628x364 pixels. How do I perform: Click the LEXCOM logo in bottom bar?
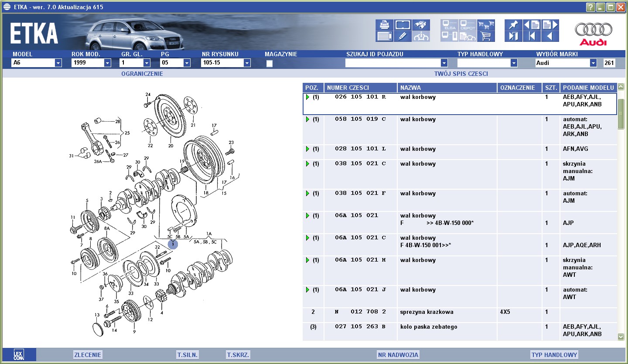18,354
